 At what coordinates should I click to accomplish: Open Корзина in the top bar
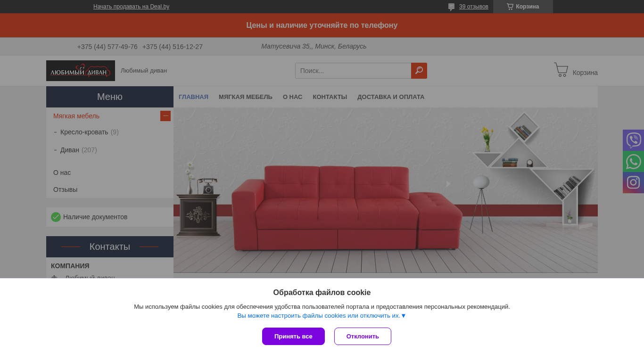[523, 7]
